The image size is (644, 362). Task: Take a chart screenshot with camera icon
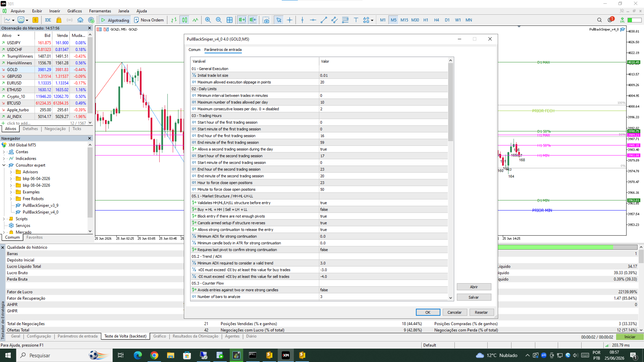(x=266, y=20)
